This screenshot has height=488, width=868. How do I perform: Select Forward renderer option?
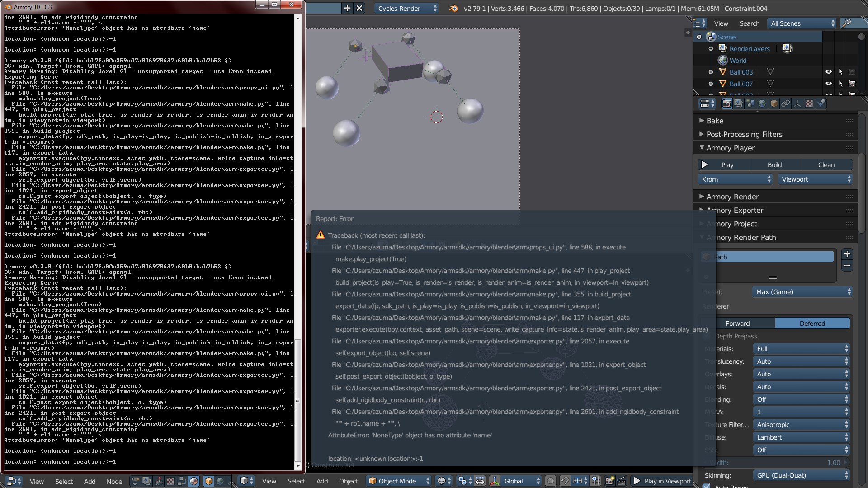click(737, 323)
